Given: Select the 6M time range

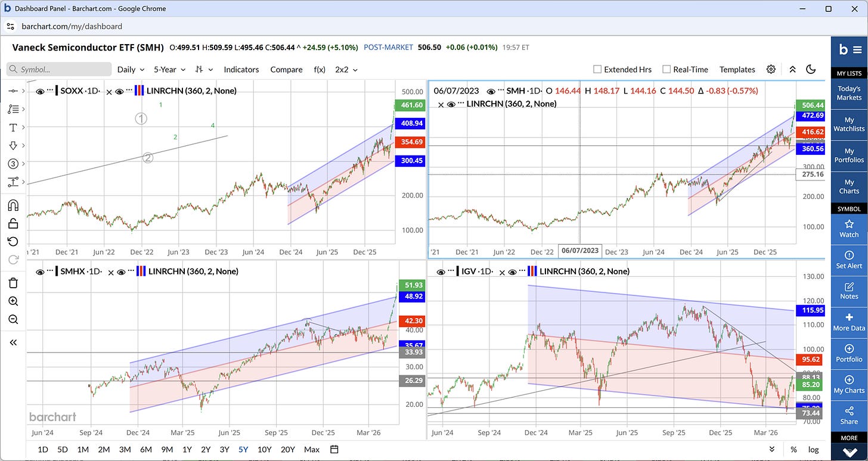Looking at the screenshot, I should [146, 449].
